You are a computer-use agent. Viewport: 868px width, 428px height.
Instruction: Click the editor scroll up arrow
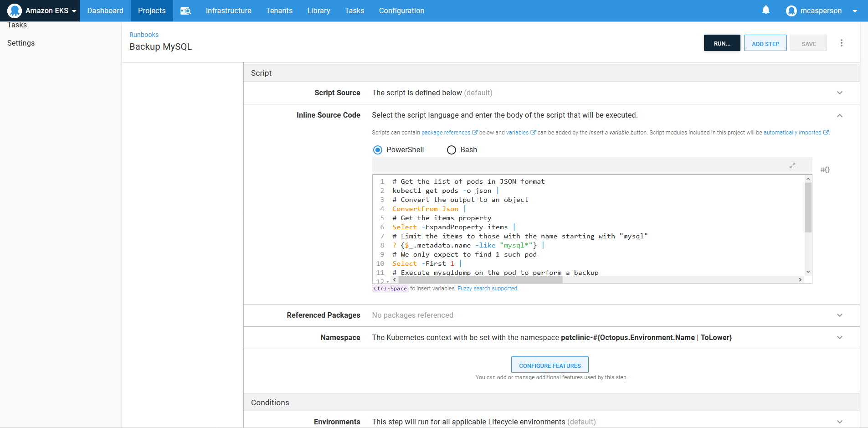(808, 179)
